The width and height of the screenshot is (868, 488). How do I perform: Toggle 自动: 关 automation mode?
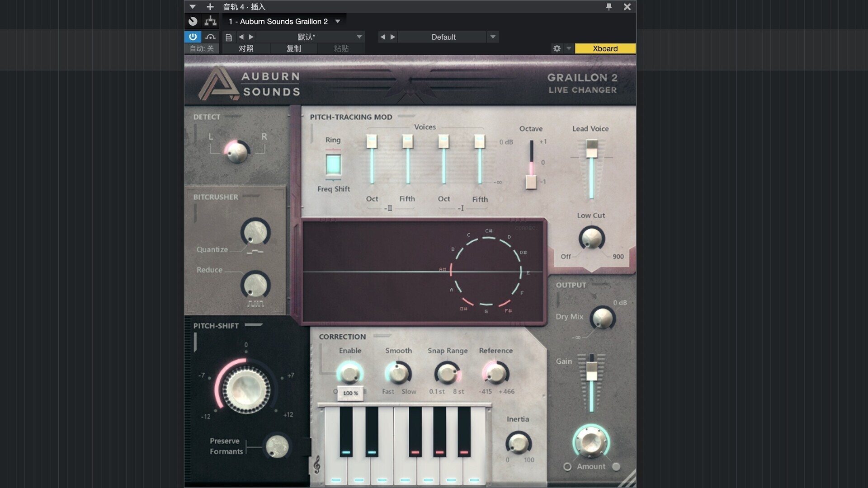click(202, 48)
